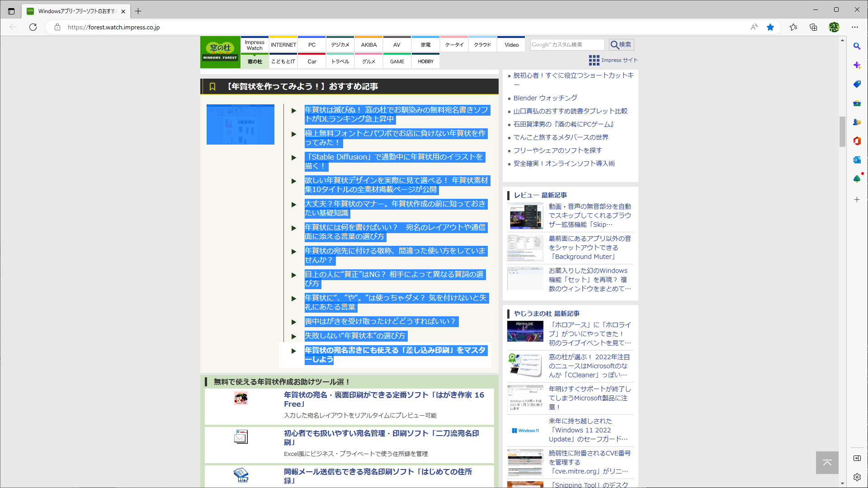This screenshot has width=868, height=488.
Task: Open the tab actions menu icon
Action: pos(11,11)
